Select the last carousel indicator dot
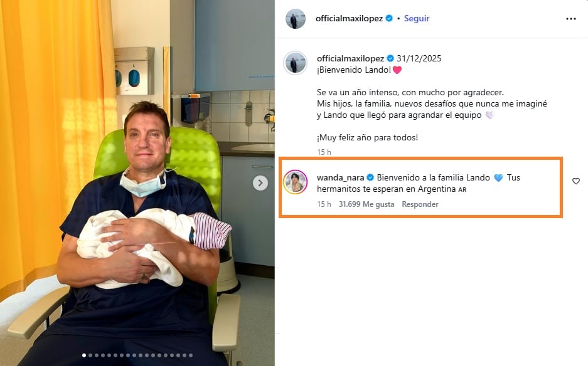Image resolution: width=588 pixels, height=366 pixels. (x=191, y=355)
